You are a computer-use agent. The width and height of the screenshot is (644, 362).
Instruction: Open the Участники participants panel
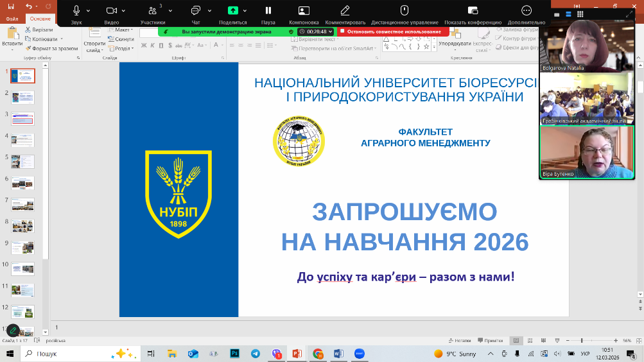coord(152,10)
